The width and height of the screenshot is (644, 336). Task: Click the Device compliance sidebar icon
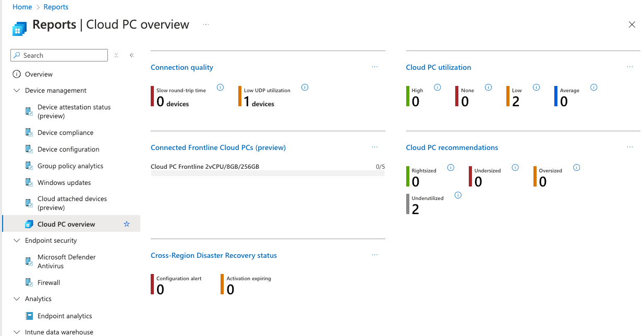(29, 133)
